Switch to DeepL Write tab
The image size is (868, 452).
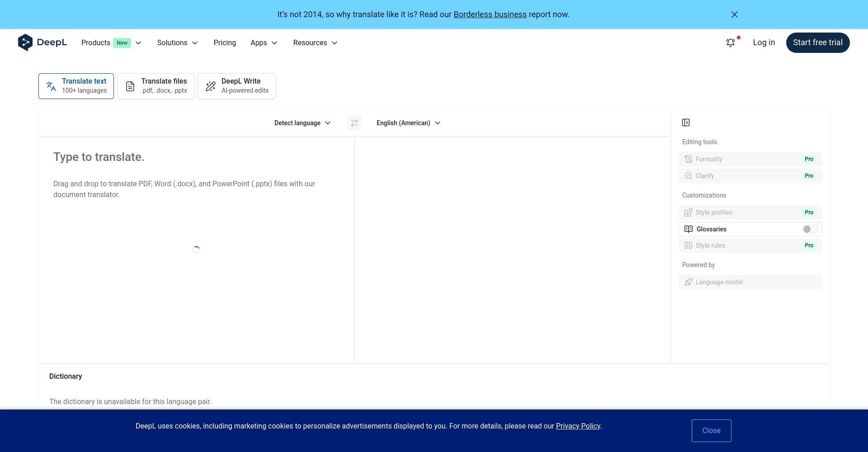[x=237, y=86]
